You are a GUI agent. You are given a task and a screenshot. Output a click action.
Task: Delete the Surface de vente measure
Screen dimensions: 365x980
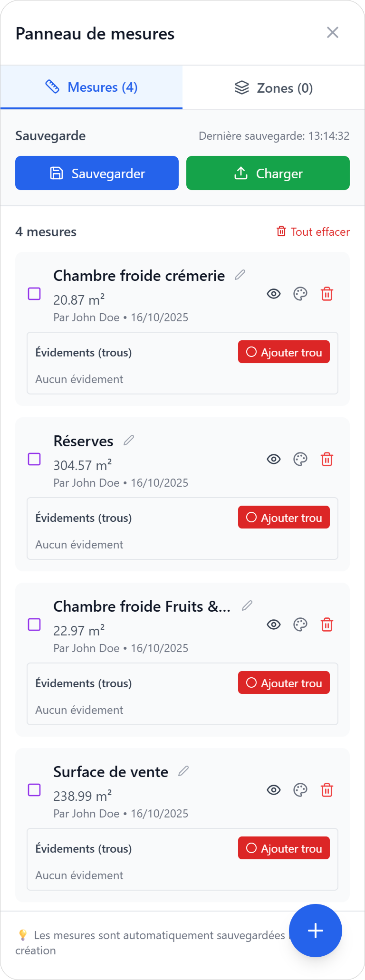coord(327,790)
